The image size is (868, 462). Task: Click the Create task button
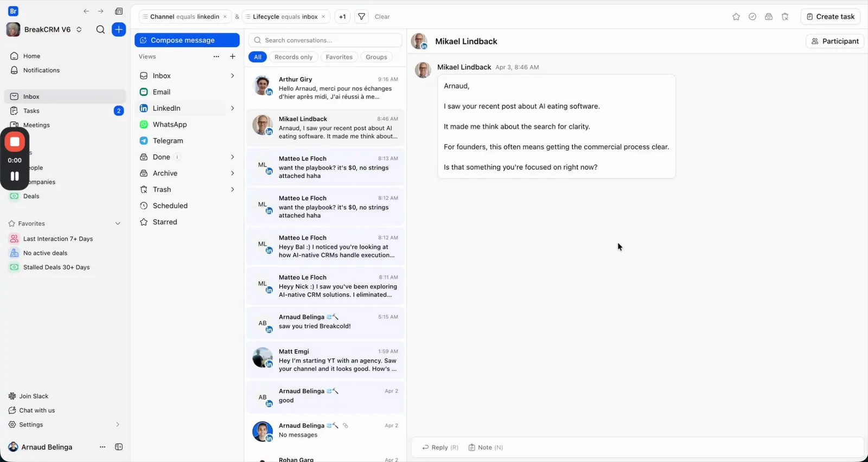point(831,17)
